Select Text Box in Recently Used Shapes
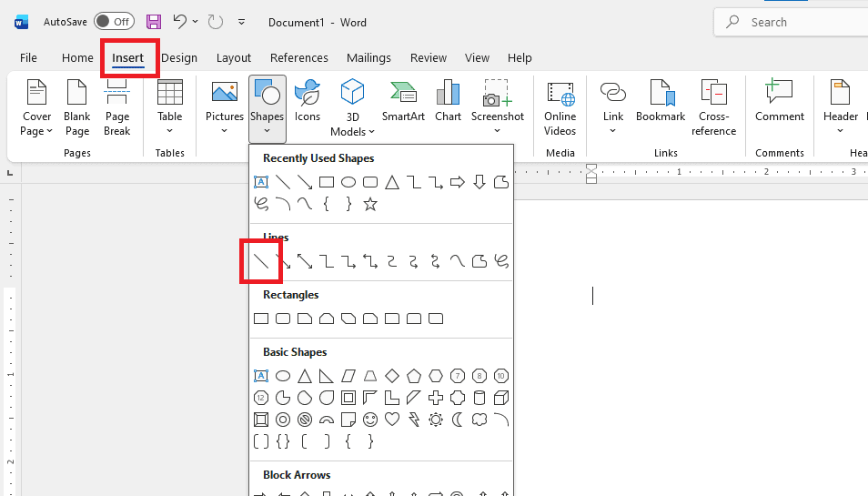Viewport: 868px width, 496px height. [x=261, y=182]
